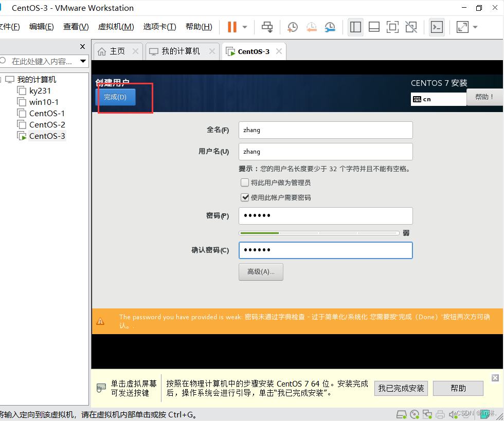Click the 用户名 username field
This screenshot has height=421, width=504.
[326, 152]
